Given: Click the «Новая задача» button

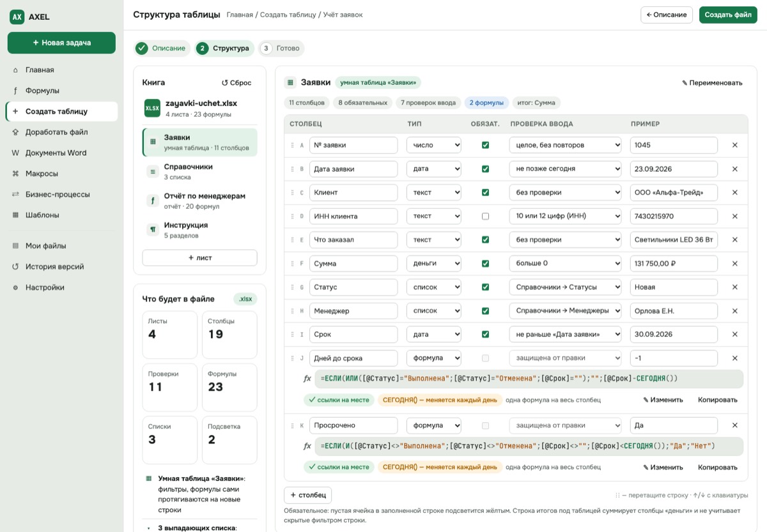Looking at the screenshot, I should pyautogui.click(x=61, y=43).
